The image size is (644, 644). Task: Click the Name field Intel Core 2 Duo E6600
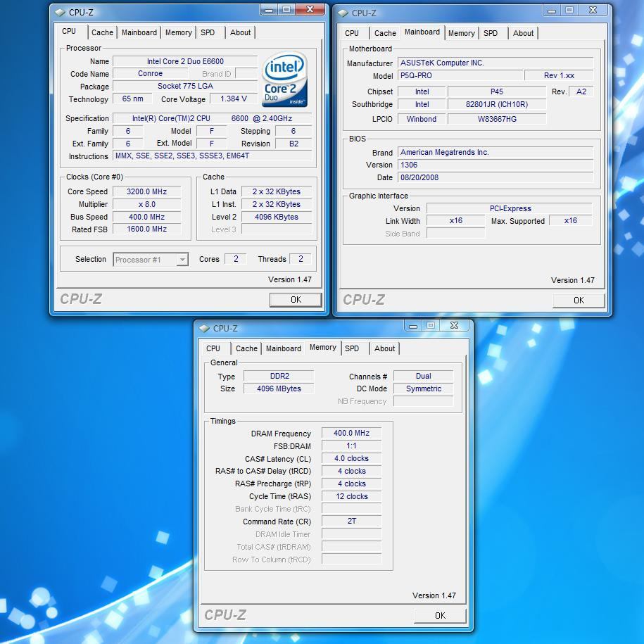[x=185, y=61]
